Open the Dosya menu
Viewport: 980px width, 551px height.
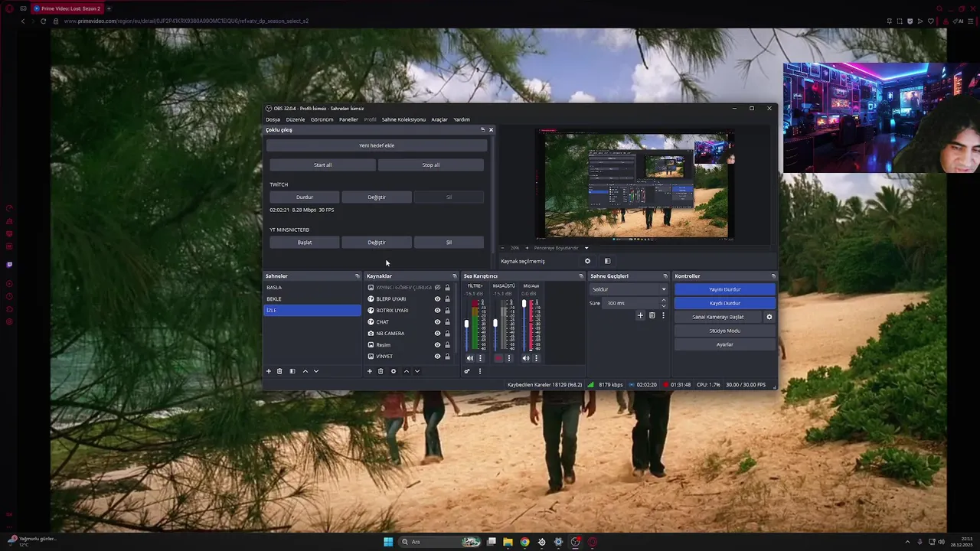[273, 119]
